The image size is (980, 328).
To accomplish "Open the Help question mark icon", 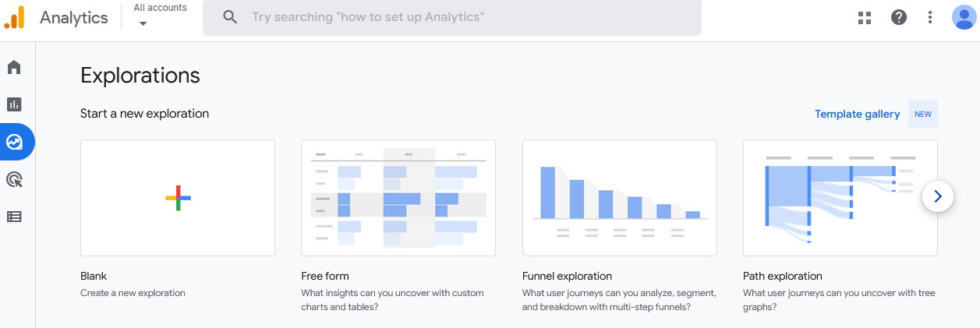I will [x=899, y=17].
